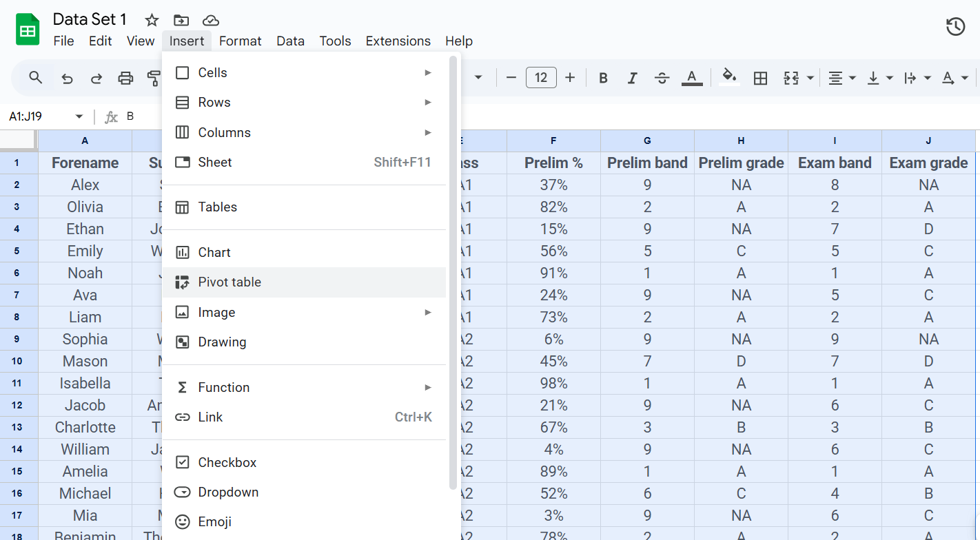
Task: Open the Format menu
Action: pos(240,41)
